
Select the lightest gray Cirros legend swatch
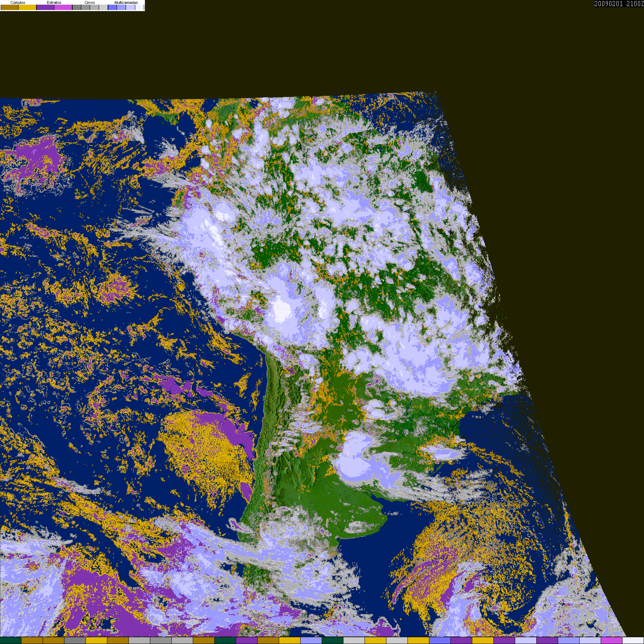103,7
